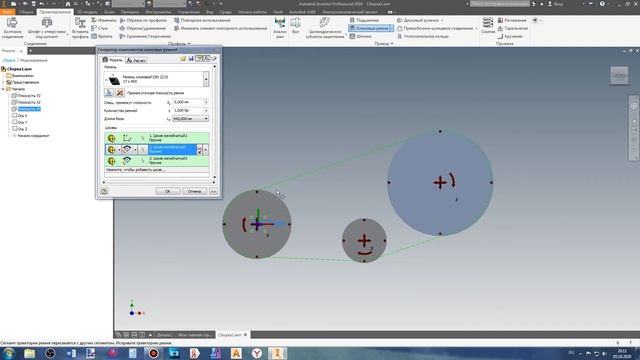This screenshot has width=640, height=360.
Task: Open the bolted connection generator in the ribbon
Action: 12,28
